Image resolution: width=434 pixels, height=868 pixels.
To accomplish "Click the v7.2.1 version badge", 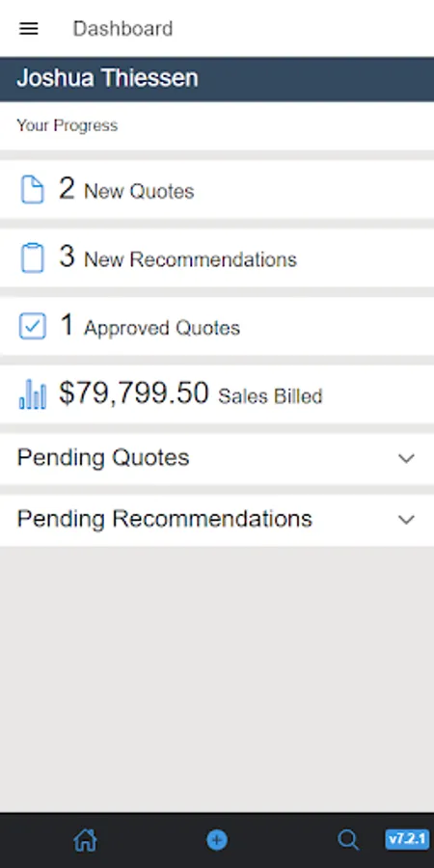I will (407, 839).
